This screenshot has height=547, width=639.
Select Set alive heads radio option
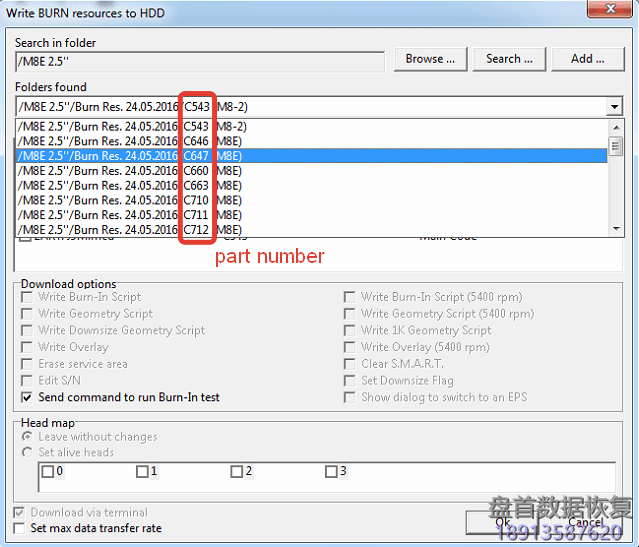(x=28, y=452)
